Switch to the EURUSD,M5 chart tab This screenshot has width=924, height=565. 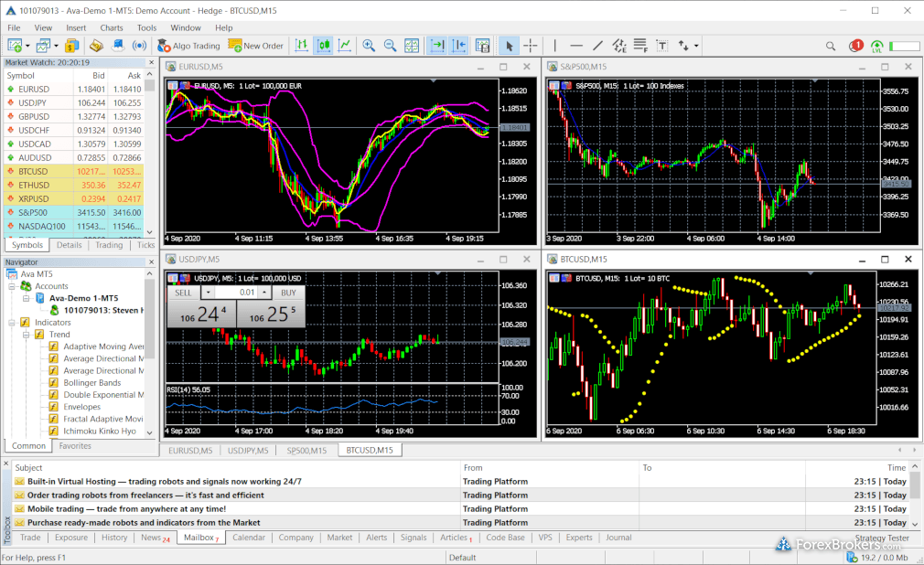pyautogui.click(x=190, y=450)
